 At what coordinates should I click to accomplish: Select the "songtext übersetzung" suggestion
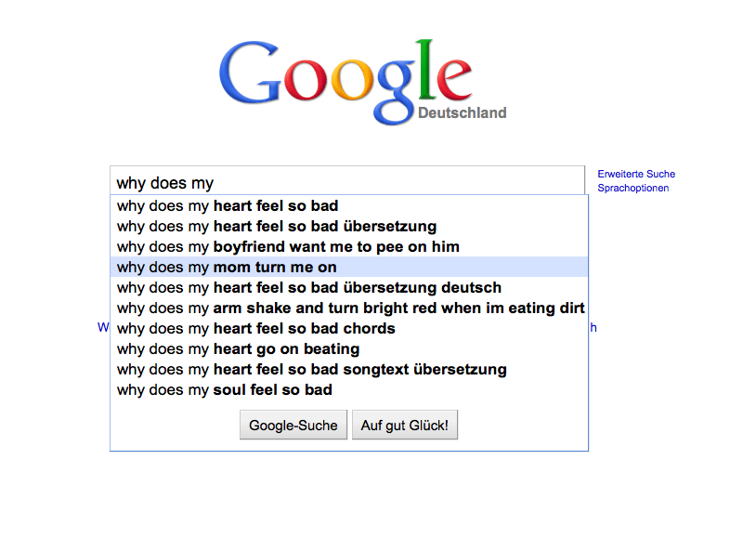point(312,370)
